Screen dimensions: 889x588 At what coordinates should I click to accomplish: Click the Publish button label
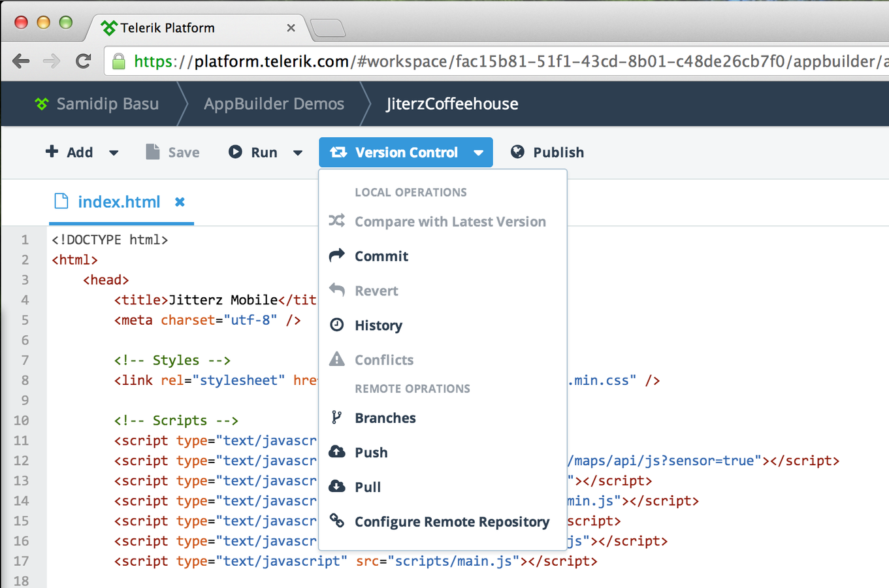click(x=558, y=152)
